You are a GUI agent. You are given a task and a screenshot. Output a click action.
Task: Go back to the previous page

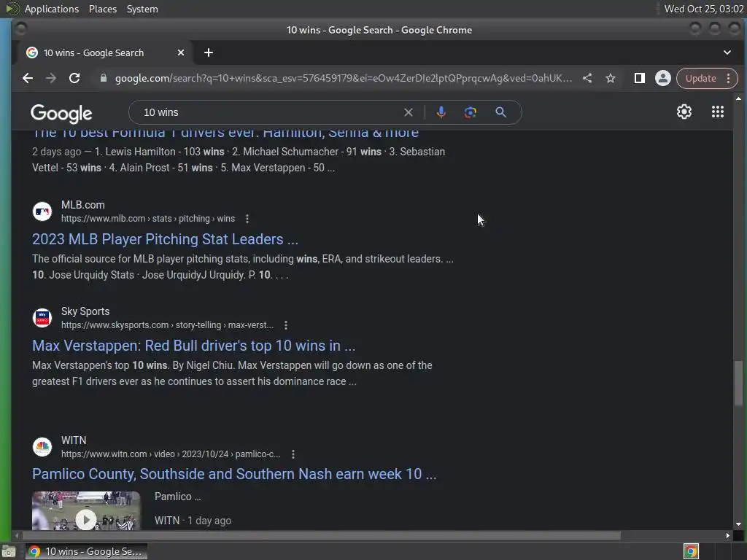coord(28,78)
